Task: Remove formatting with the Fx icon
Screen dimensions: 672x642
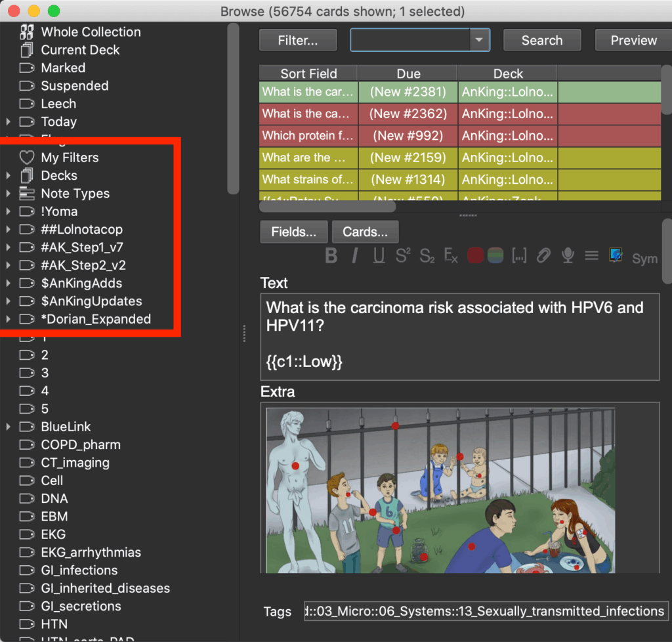Action: coord(450,256)
